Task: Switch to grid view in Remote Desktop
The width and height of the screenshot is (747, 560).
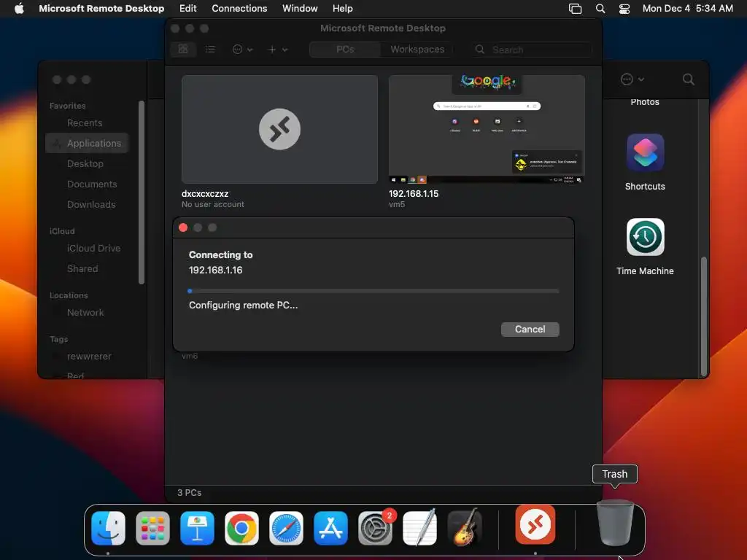Action: [183, 49]
